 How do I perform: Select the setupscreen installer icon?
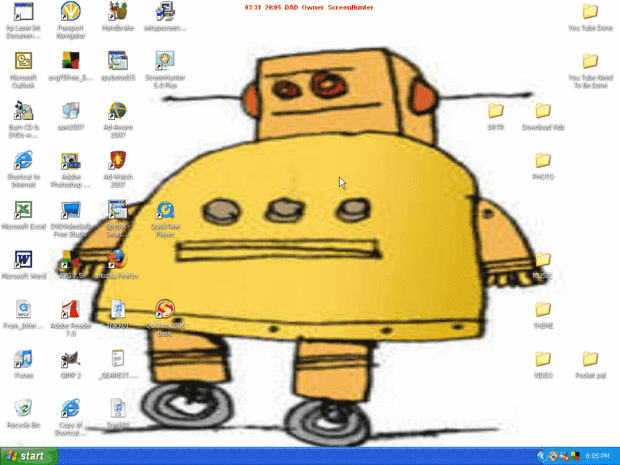click(x=165, y=12)
